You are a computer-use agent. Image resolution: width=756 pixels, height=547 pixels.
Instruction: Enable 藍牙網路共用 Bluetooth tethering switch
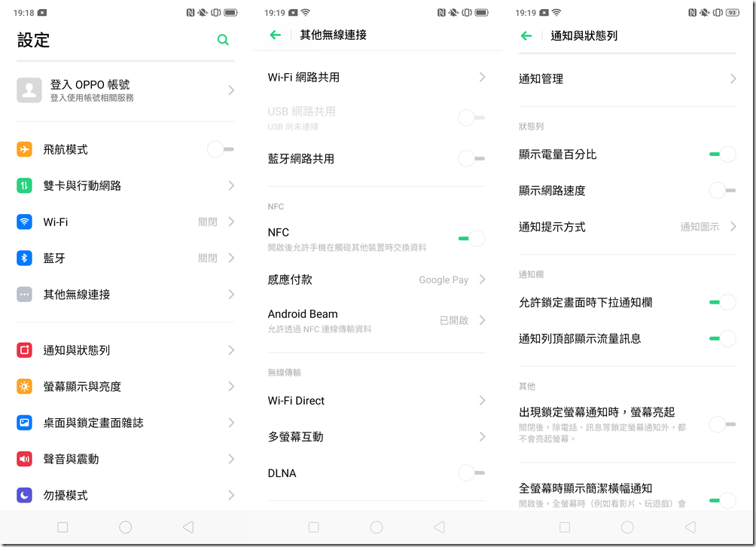tap(471, 158)
